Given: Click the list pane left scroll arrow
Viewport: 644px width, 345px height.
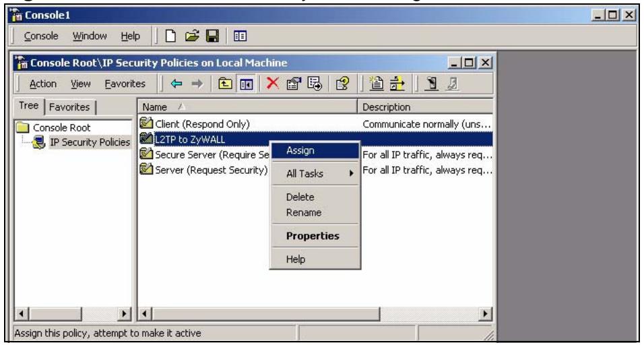Looking at the screenshot, I should [x=145, y=314].
